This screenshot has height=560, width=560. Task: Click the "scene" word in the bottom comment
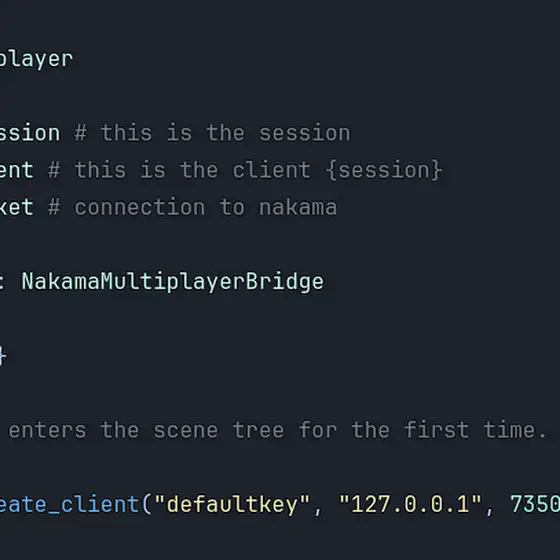tap(186, 430)
